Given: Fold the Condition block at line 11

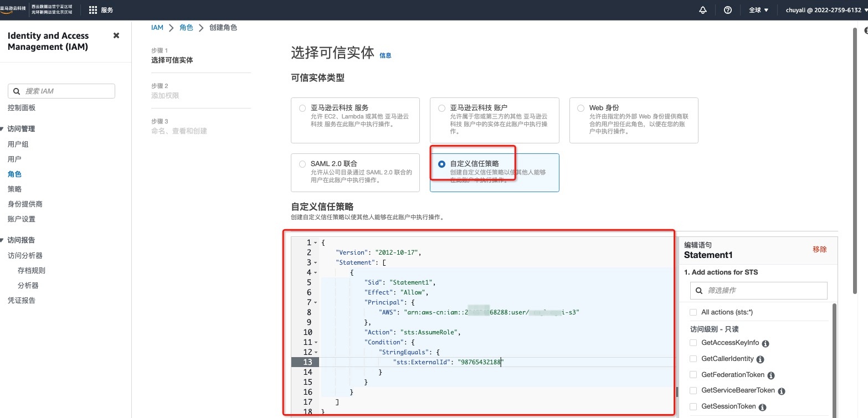Looking at the screenshot, I should (315, 342).
